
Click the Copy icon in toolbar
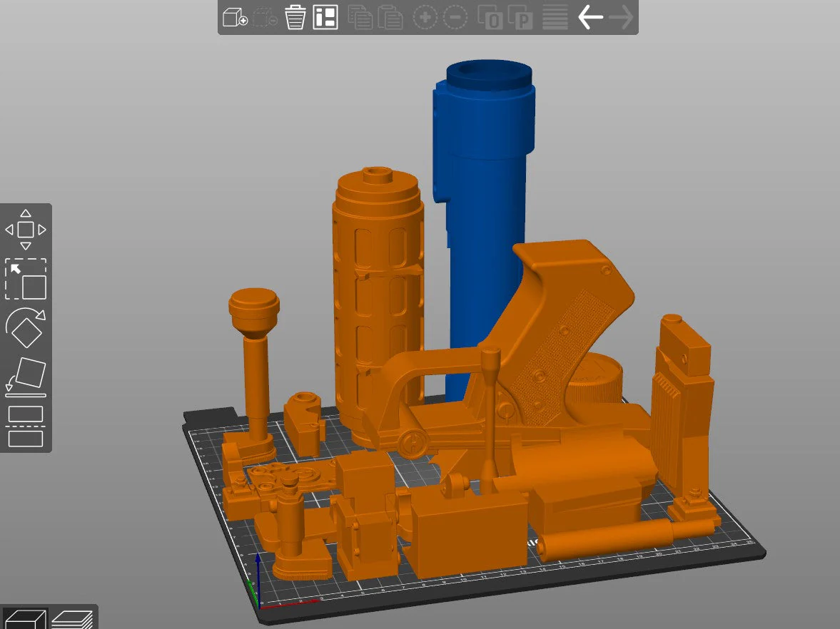pos(360,17)
